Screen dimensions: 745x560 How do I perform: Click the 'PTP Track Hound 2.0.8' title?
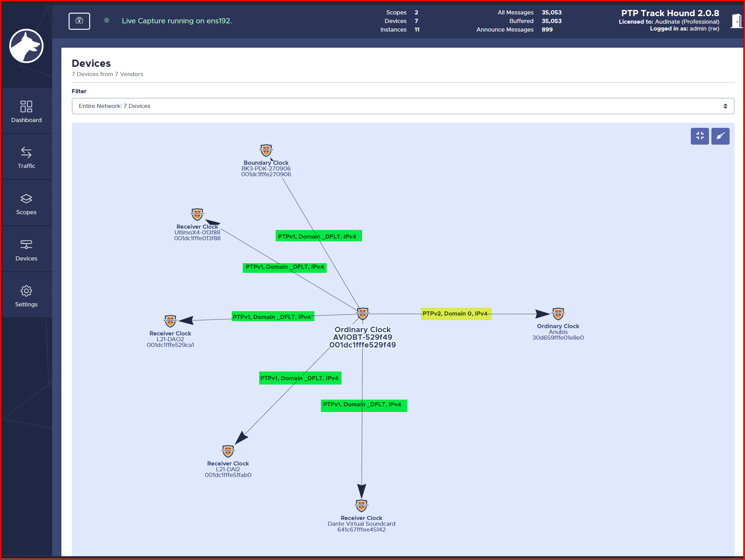click(x=670, y=13)
